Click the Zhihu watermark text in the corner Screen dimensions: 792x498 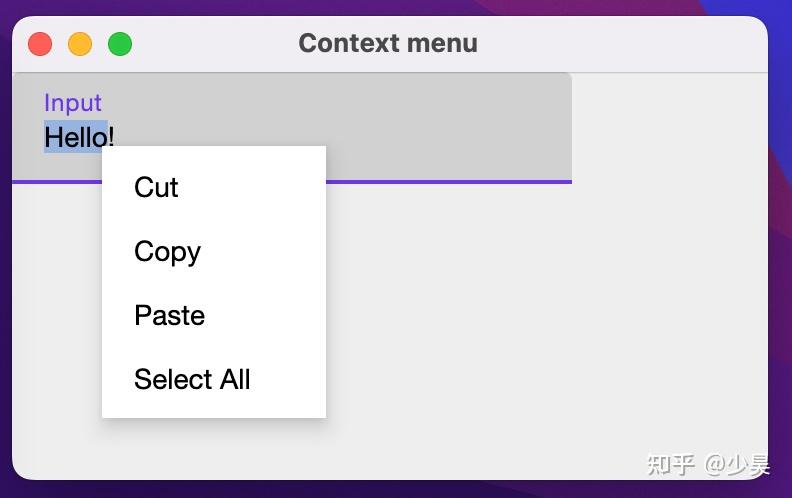coord(708,465)
